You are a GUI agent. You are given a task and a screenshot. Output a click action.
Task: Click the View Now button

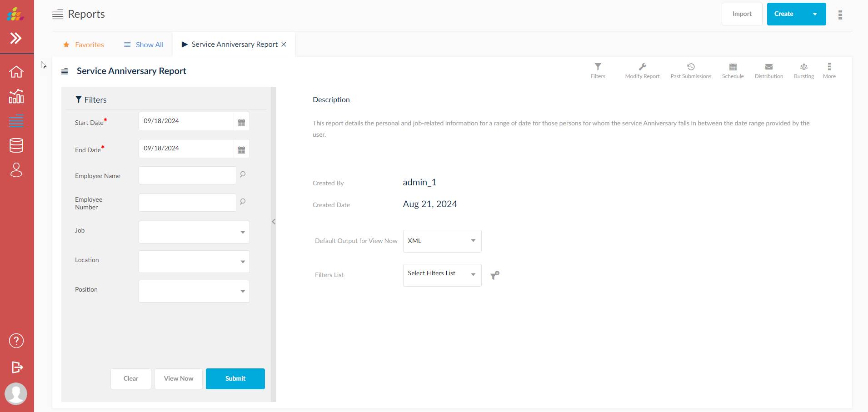coord(178,378)
